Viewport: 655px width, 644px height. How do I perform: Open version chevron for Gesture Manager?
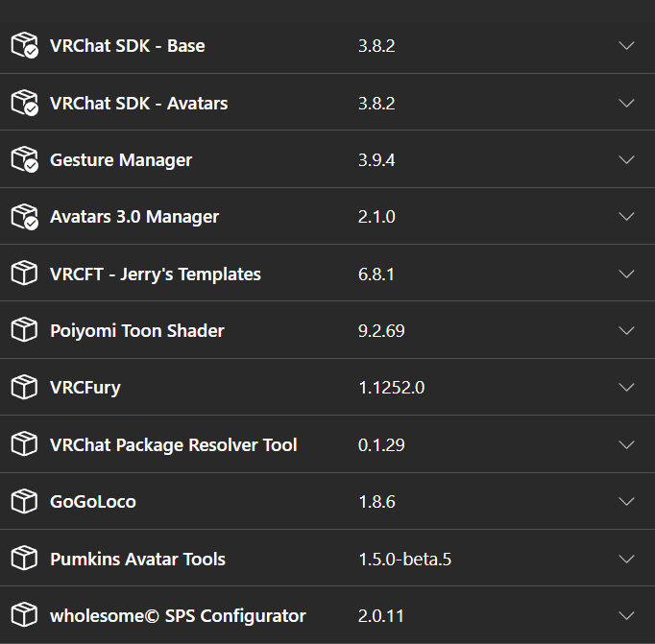pos(627,159)
